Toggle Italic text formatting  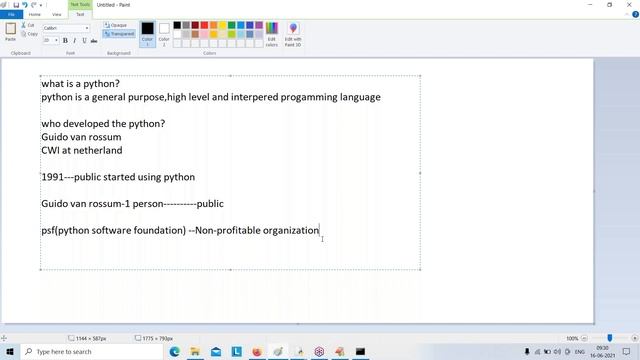coord(75,40)
